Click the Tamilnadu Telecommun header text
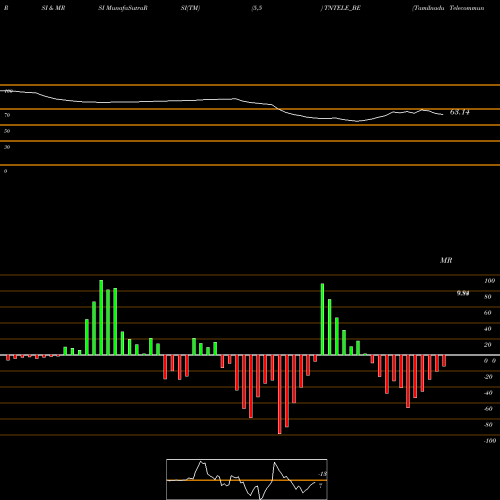500x500 pixels. pyautogui.click(x=449, y=8)
